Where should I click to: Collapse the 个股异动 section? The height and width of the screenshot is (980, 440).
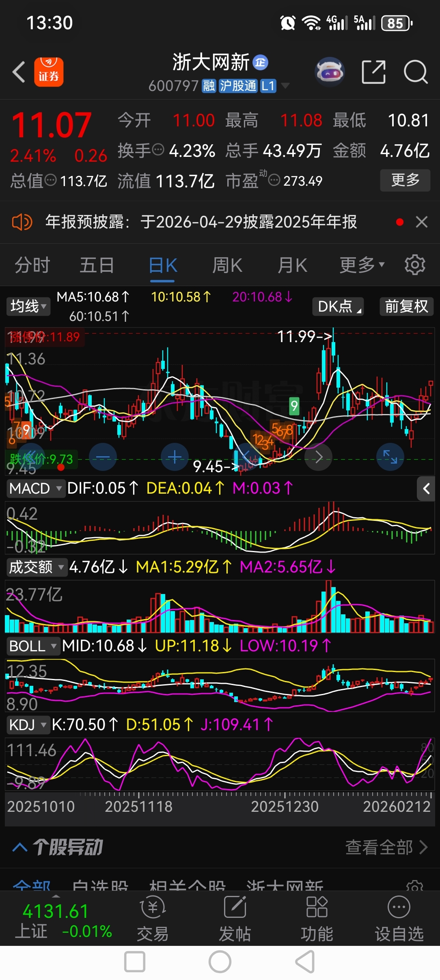pos(20,848)
